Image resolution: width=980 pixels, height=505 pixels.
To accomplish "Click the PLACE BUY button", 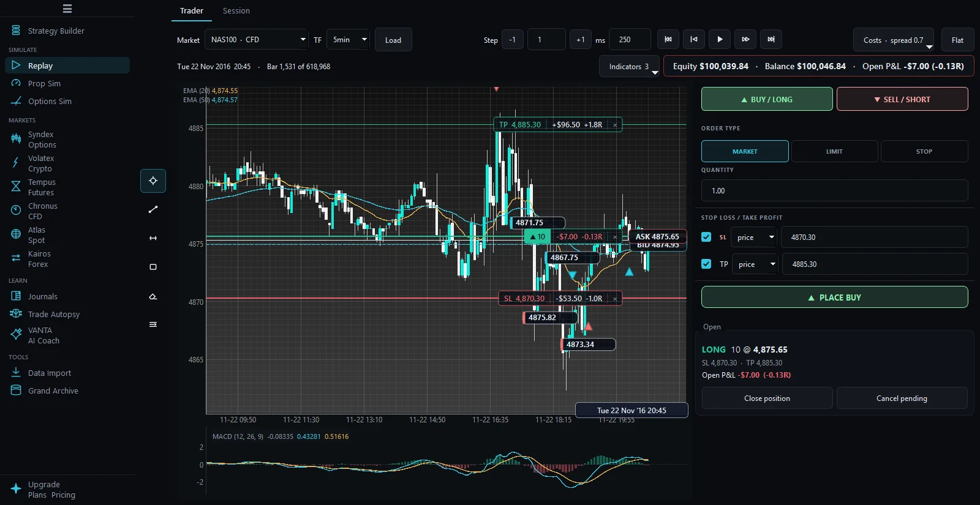I will tap(834, 297).
